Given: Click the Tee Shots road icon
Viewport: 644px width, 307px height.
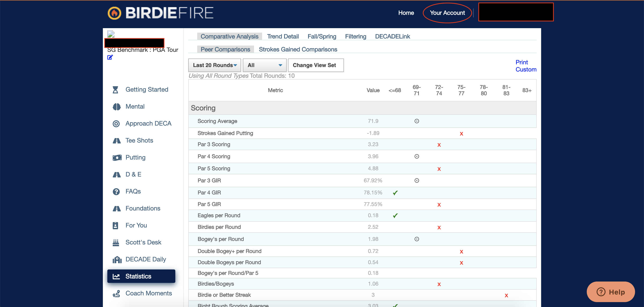Looking at the screenshot, I should click(117, 141).
